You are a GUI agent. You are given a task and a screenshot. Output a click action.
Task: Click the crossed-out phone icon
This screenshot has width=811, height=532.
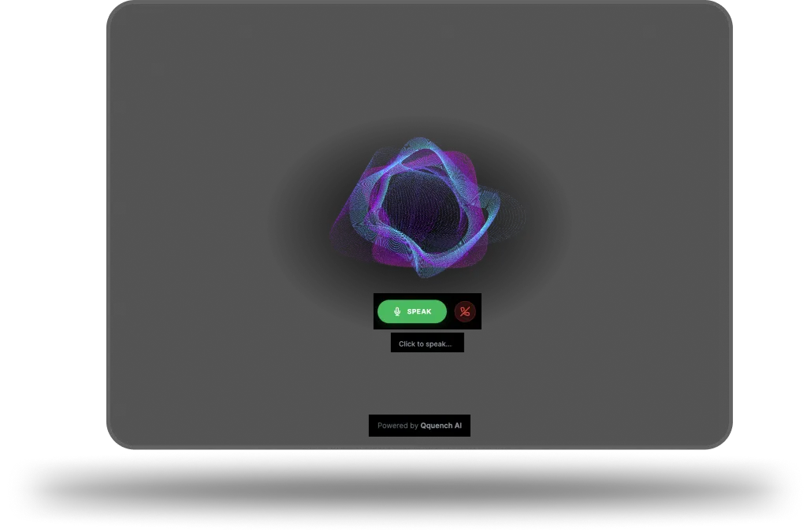point(465,311)
